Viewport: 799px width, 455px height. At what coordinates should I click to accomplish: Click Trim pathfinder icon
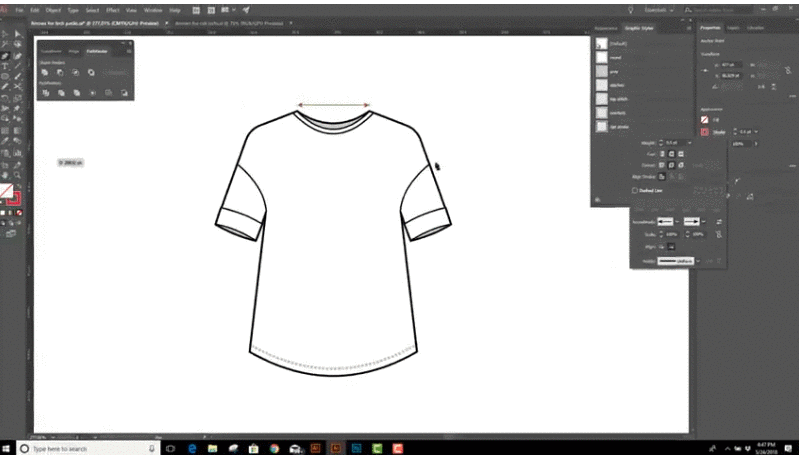(61, 93)
